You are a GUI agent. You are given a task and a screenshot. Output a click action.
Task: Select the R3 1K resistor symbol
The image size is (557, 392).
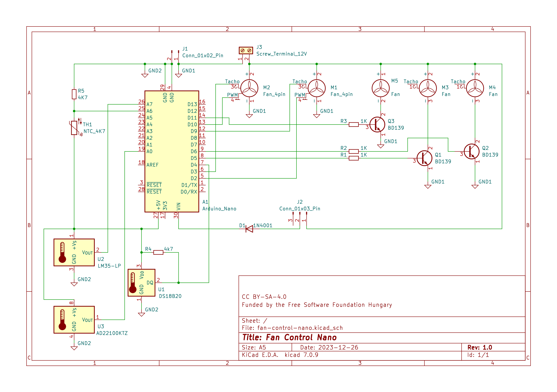(354, 125)
